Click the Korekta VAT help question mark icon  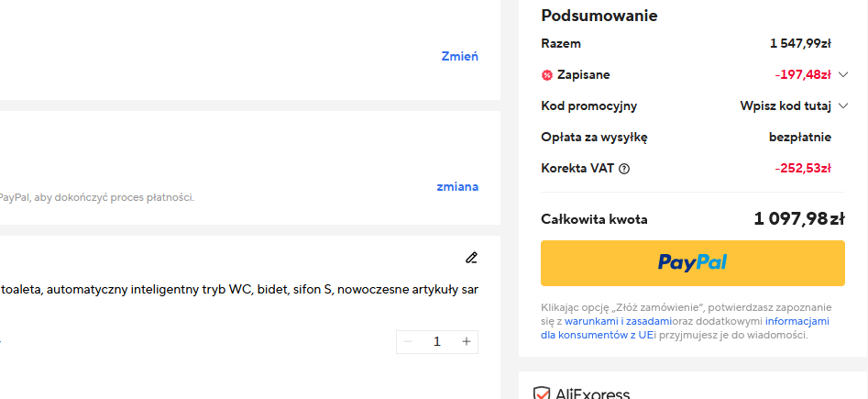pos(625,169)
